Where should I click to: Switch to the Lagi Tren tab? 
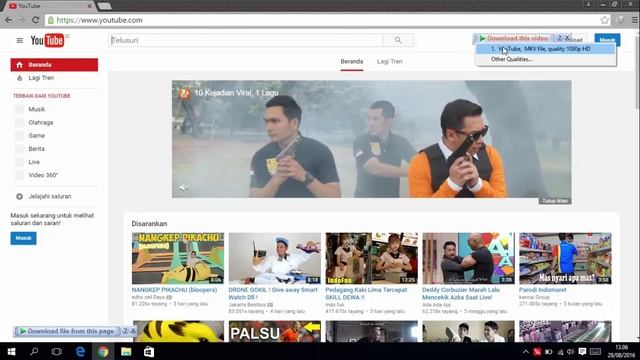[x=389, y=62]
